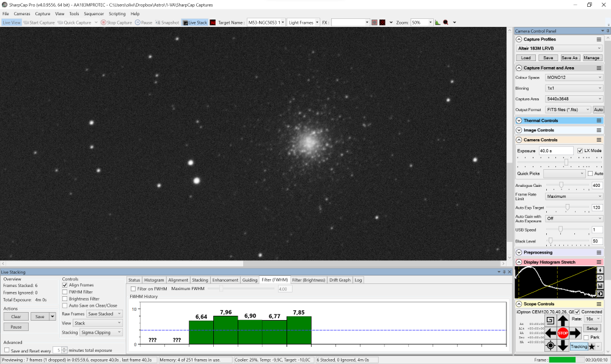Viewport: 611px width, 364px height.
Task: Enable the Brightness Filter checkbox
Action: (x=65, y=299)
